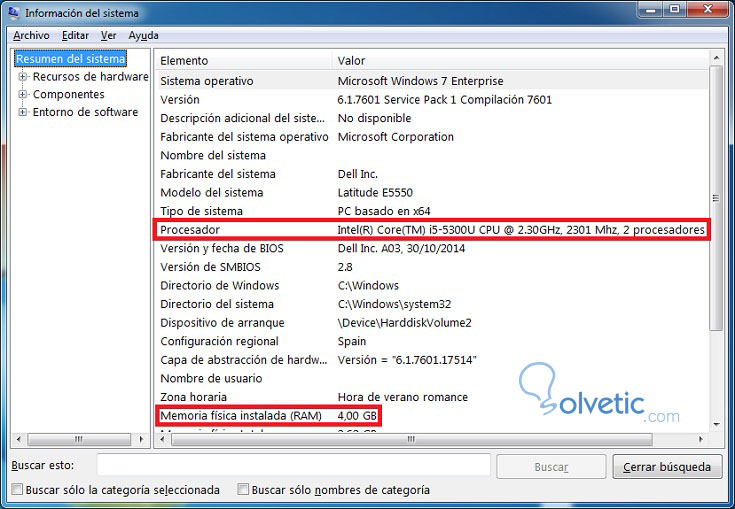Tick Buscar sólo nombres de categoría checkbox
Screen dimensions: 735x509
pos(243,490)
